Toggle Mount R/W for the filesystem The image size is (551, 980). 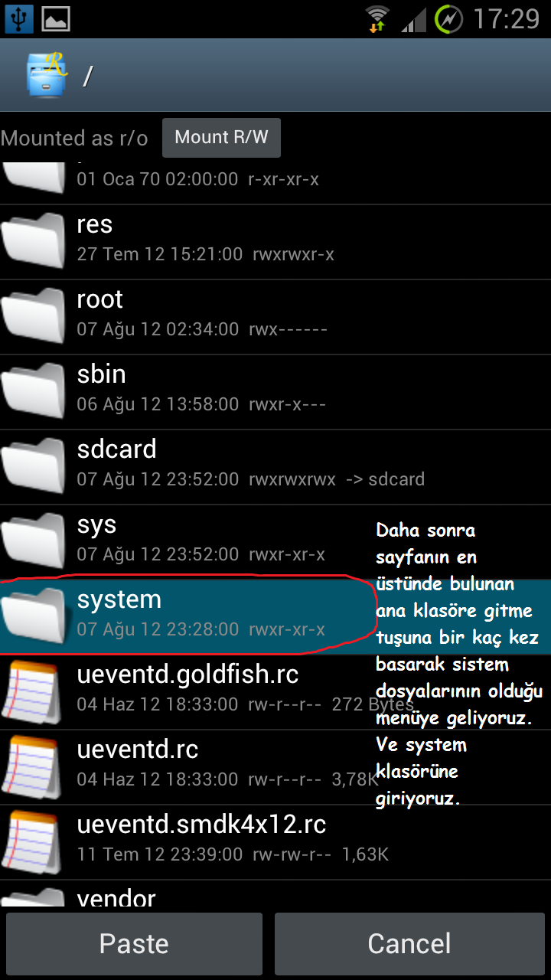pyautogui.click(x=221, y=138)
